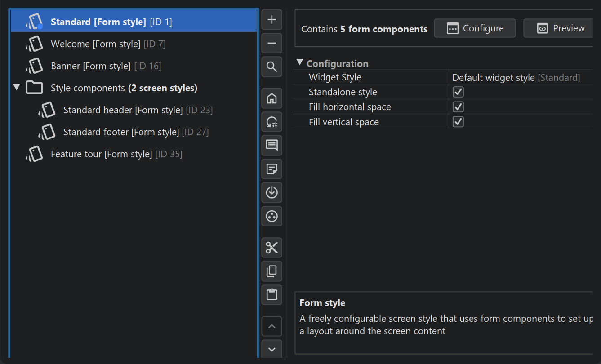Screen dimensions: 601x364
Task: Click the copy icon in the toolbar
Action: 272,271
